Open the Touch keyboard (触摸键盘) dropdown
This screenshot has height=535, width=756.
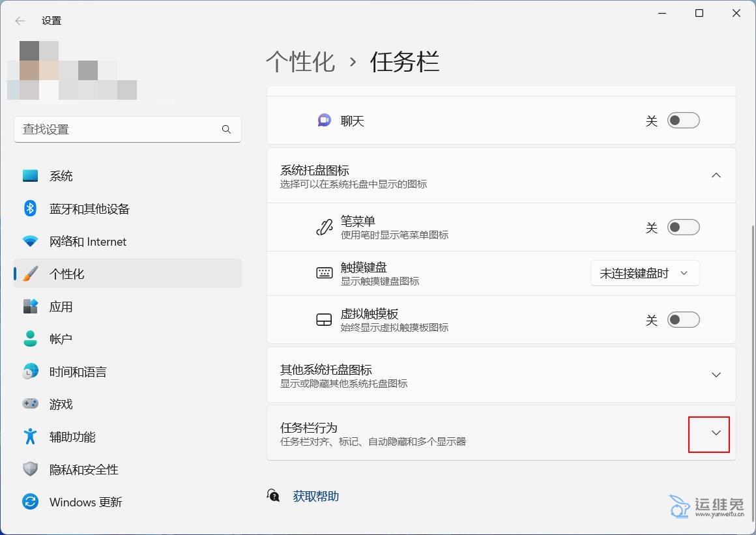click(645, 274)
